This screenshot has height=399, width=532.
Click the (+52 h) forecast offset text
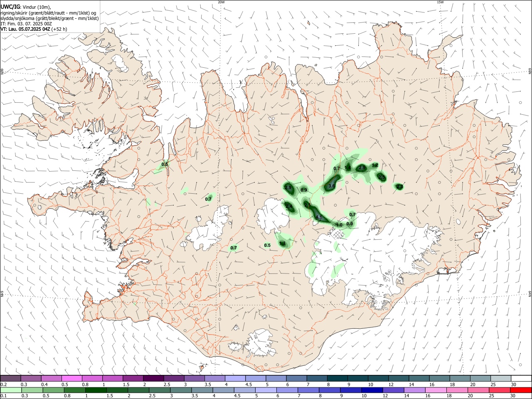(x=59, y=29)
